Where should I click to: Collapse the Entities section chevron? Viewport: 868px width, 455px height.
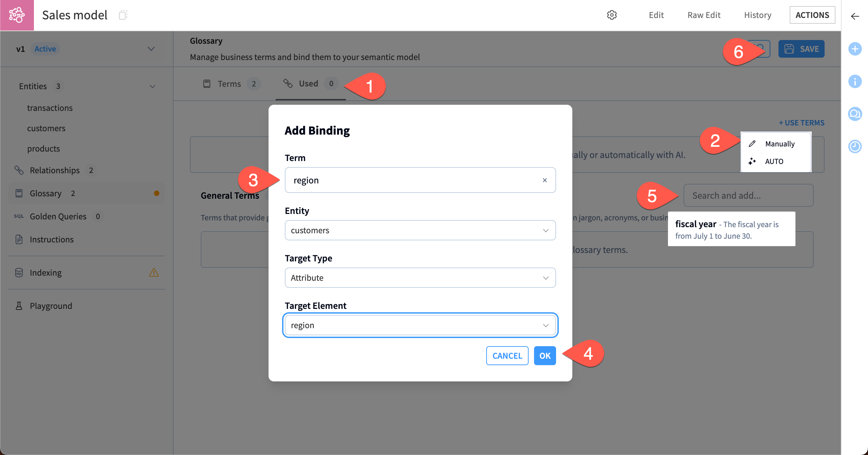(x=153, y=86)
